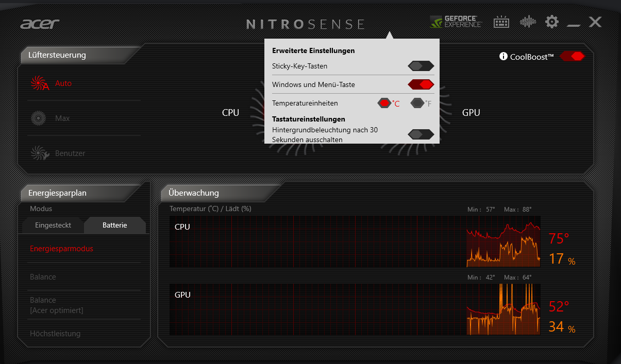Disable Windows und Menü-Taste toggle
Image resolution: width=621 pixels, height=364 pixels.
tap(421, 84)
